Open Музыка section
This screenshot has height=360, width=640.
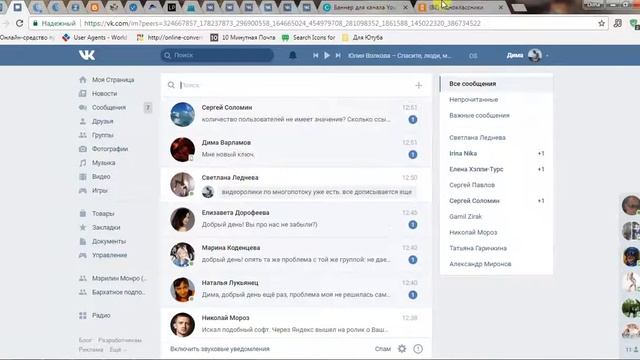(103, 163)
